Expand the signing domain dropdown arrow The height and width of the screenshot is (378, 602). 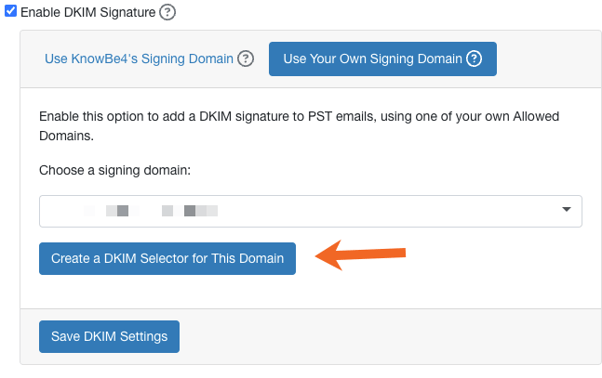(566, 209)
